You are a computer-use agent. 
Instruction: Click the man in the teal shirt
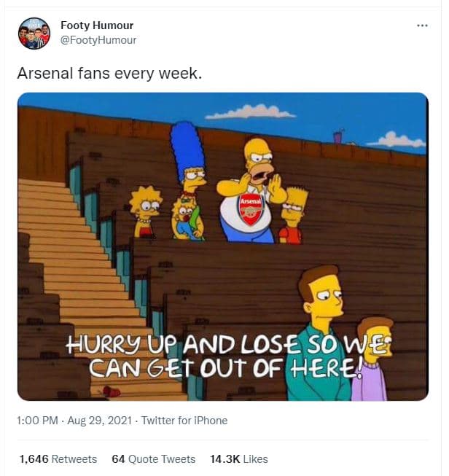tap(322, 332)
